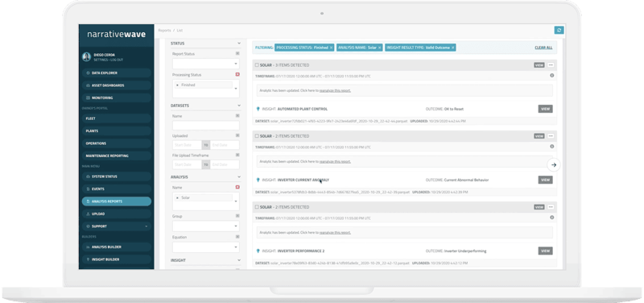Click reanalyze this report in Inverter Performance report

click(x=335, y=233)
